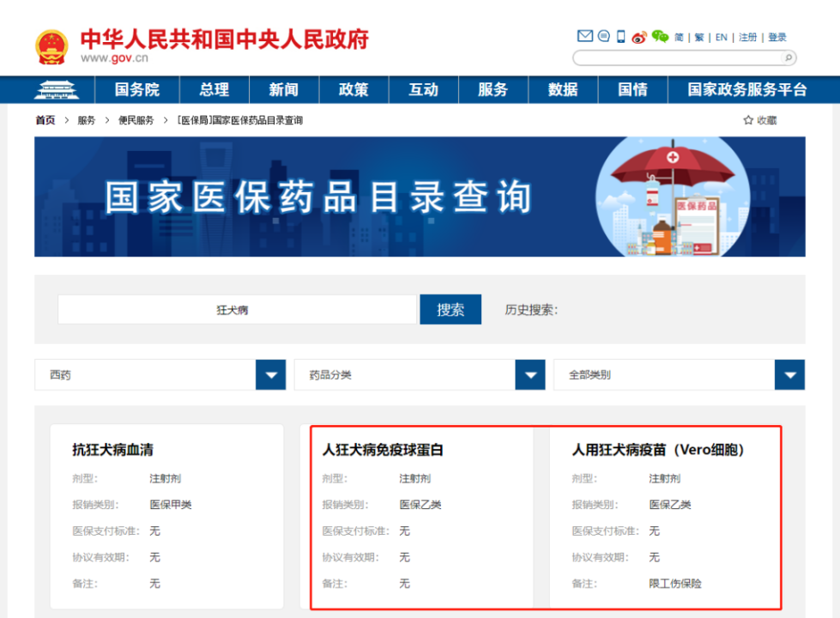Select 人用狂犬病疫苗(Vero细胞) result title
This screenshot has width=840, height=618.
point(658,450)
